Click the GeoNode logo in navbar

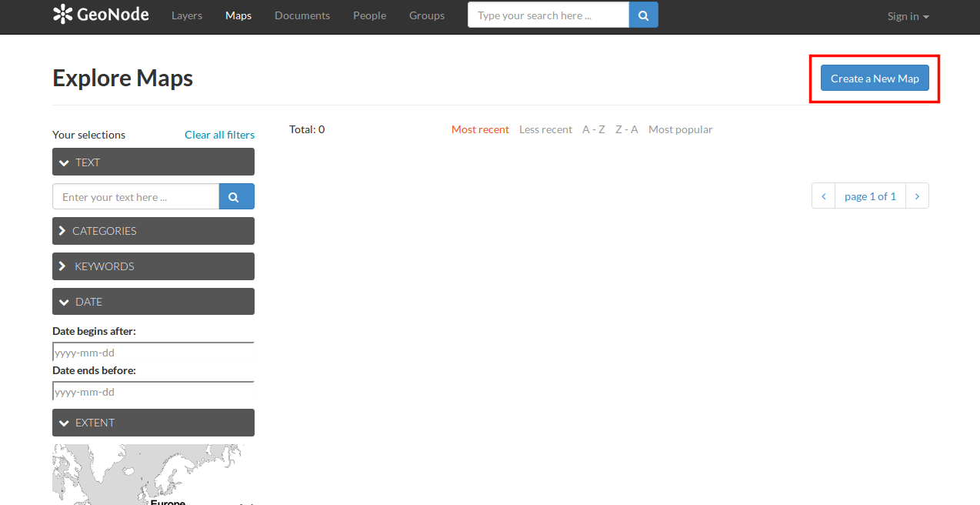coord(101,15)
